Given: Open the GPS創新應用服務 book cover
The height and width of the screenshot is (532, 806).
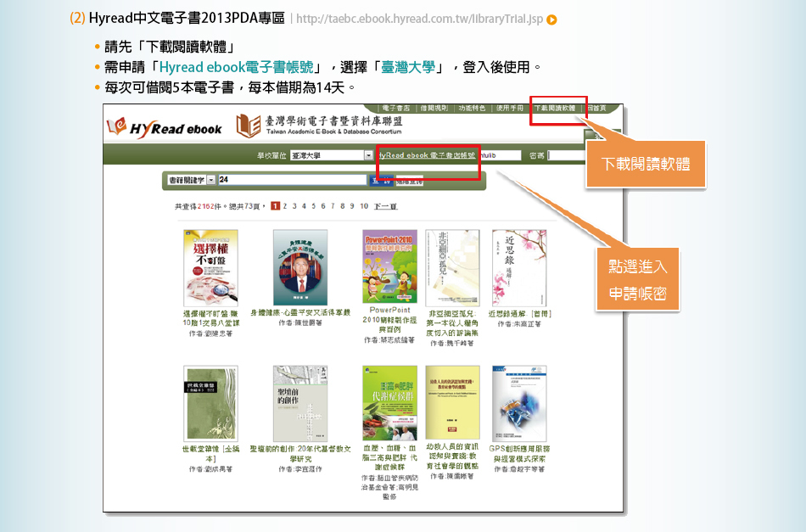Looking at the screenshot, I should click(x=519, y=404).
